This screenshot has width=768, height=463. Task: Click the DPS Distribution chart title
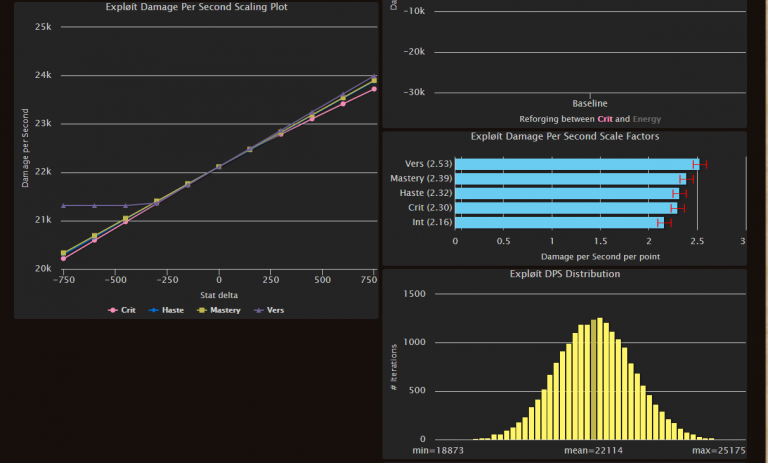564,273
